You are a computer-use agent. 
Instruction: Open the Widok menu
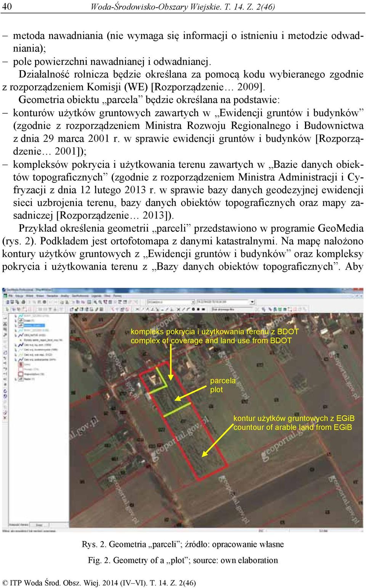[x=29, y=296]
